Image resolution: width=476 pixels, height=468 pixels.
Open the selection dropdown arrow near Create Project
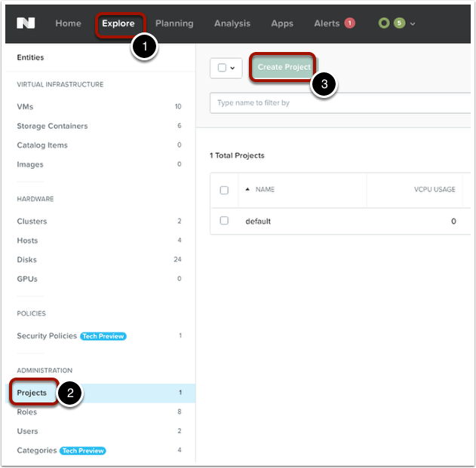(x=232, y=67)
